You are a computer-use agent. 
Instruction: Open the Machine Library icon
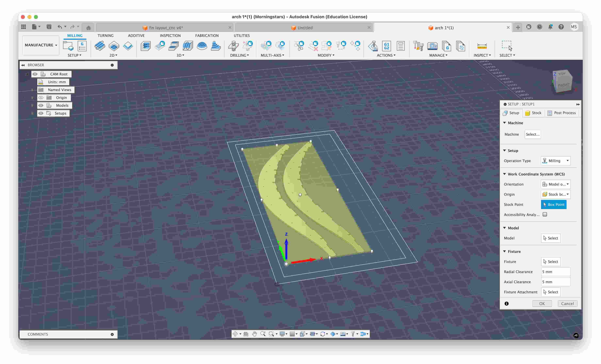point(432,46)
